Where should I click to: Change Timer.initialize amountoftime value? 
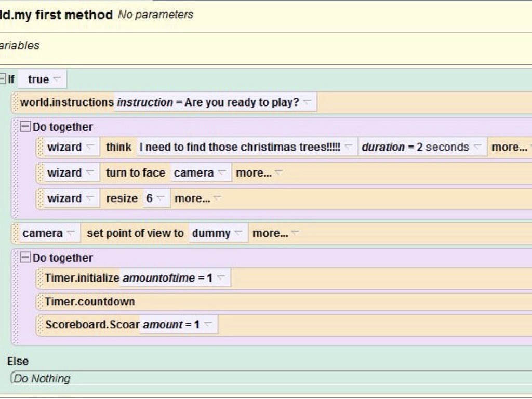click(220, 278)
